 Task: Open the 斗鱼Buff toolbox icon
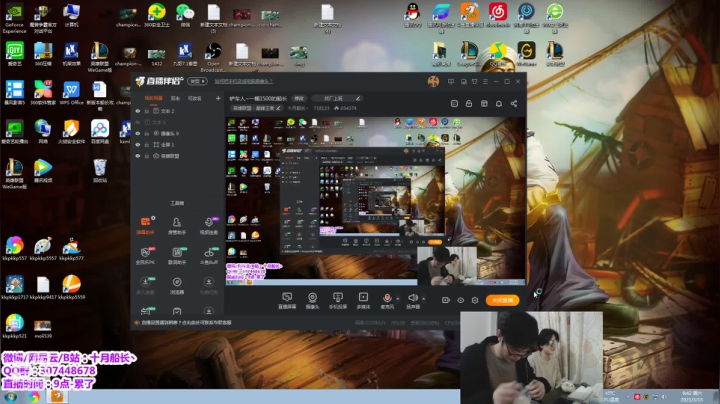click(208, 255)
